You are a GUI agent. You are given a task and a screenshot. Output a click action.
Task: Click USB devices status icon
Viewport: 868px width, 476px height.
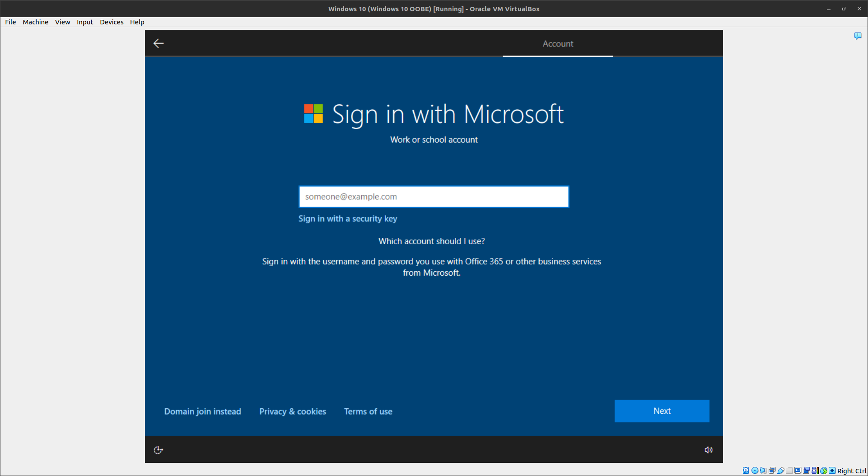[x=781, y=471]
